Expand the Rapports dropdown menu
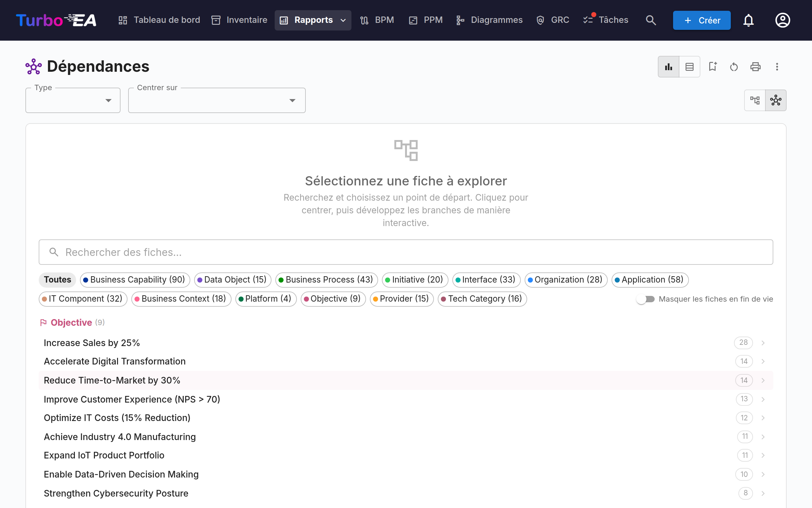 click(x=313, y=20)
